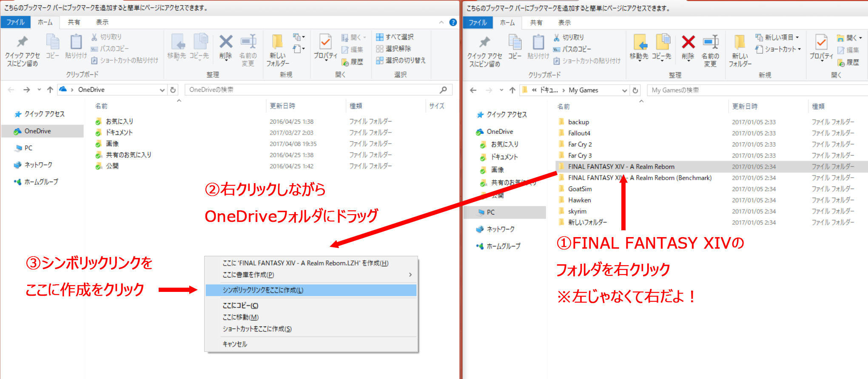Screen dimensions: 868x379
Task: Click Copy to (コピー先) in right window
Action: (662, 48)
